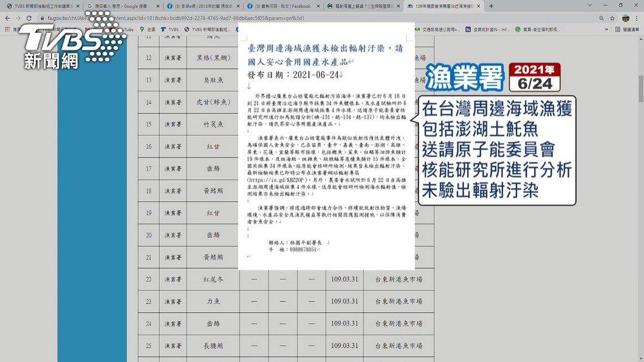Click the page vertical scrollbar thumb
The image size is (644, 362).
click(641, 89)
